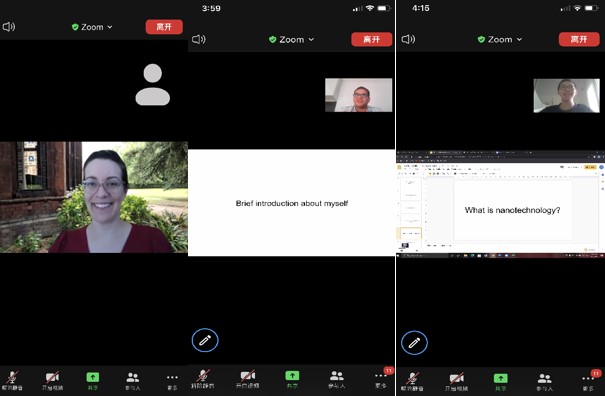Expand Zoom meeting info in left screen

point(92,27)
